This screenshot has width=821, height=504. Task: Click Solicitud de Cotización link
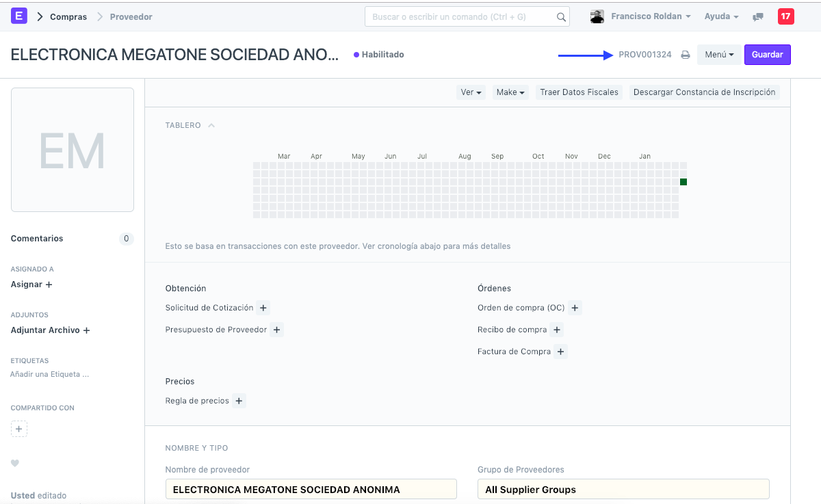tap(209, 308)
